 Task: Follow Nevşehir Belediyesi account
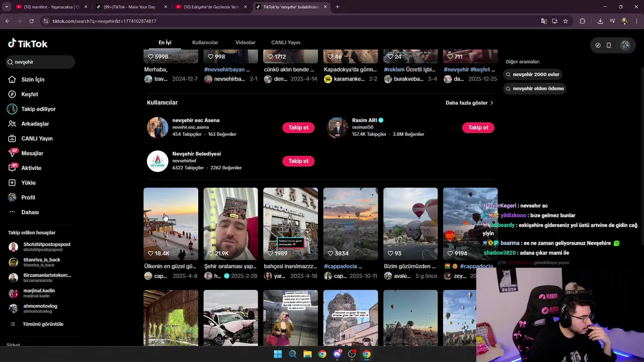pyautogui.click(x=298, y=161)
